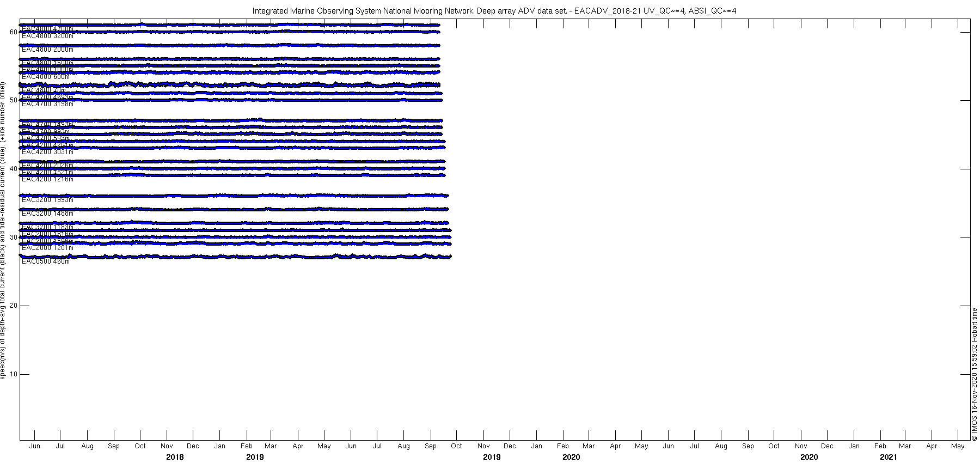Click the y-axis tick label 60
Viewport: 980px width, 463px height.
(14, 32)
